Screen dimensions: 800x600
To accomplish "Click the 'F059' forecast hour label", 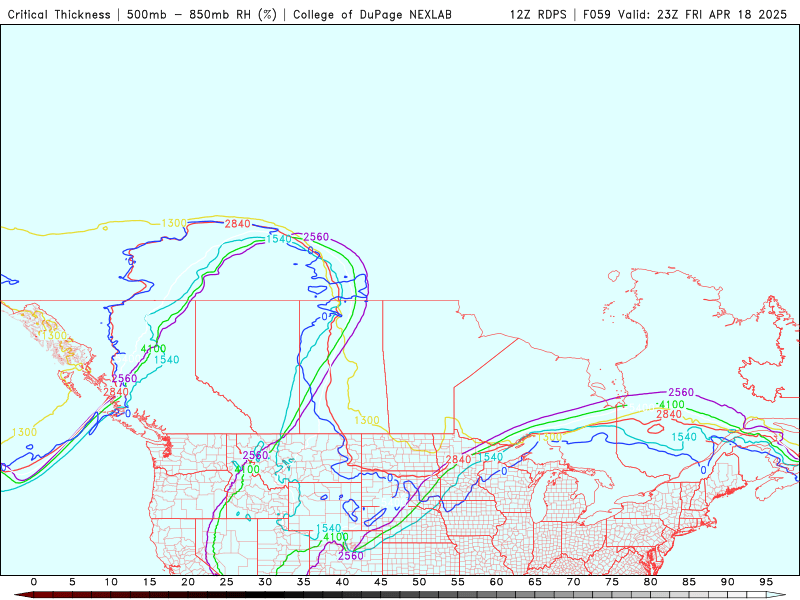I will point(596,14).
